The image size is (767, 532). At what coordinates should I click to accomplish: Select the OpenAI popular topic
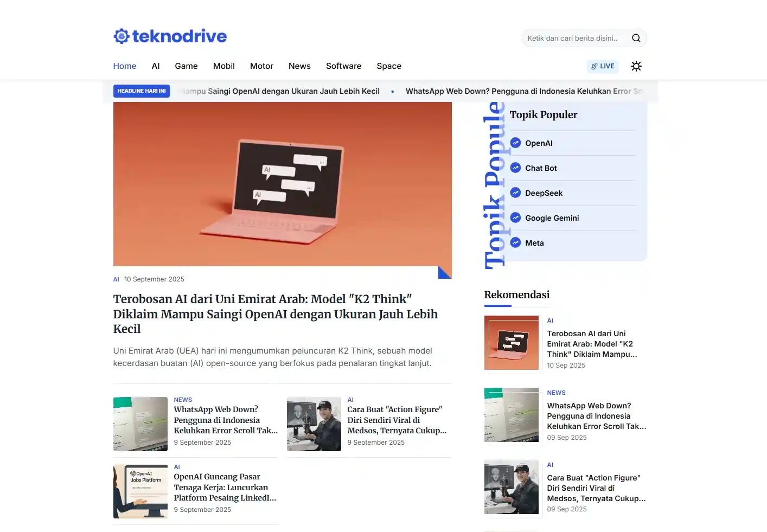tap(539, 143)
